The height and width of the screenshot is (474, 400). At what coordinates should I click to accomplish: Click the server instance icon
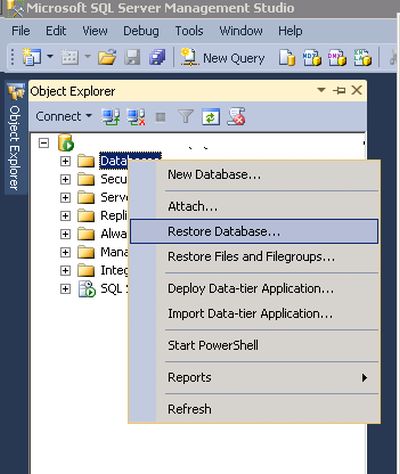point(66,143)
